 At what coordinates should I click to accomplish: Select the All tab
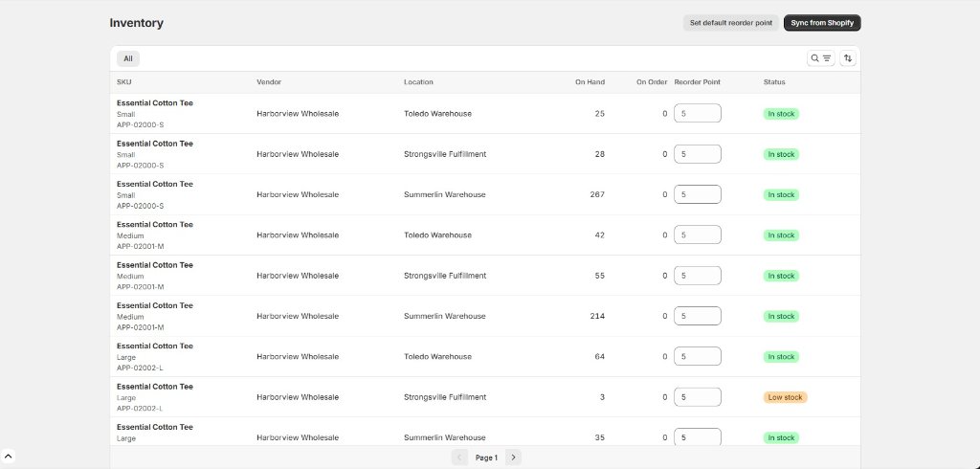(x=128, y=58)
